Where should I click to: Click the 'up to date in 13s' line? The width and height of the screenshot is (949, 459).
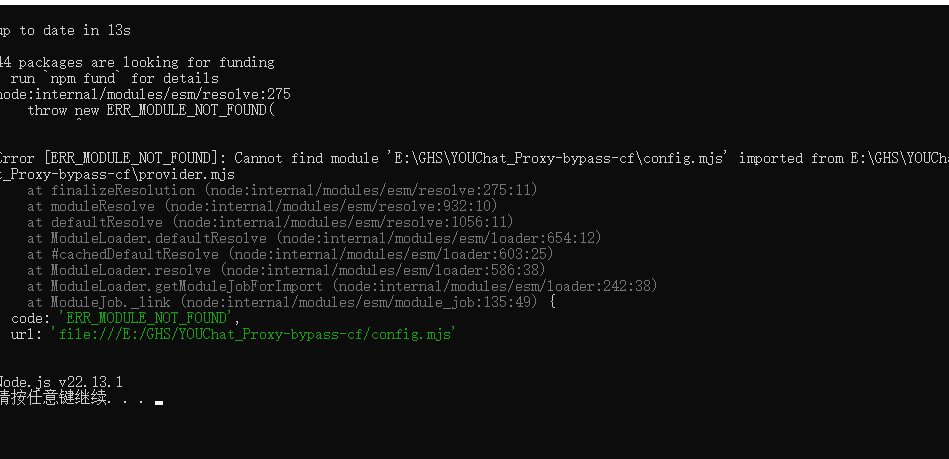tap(65, 30)
